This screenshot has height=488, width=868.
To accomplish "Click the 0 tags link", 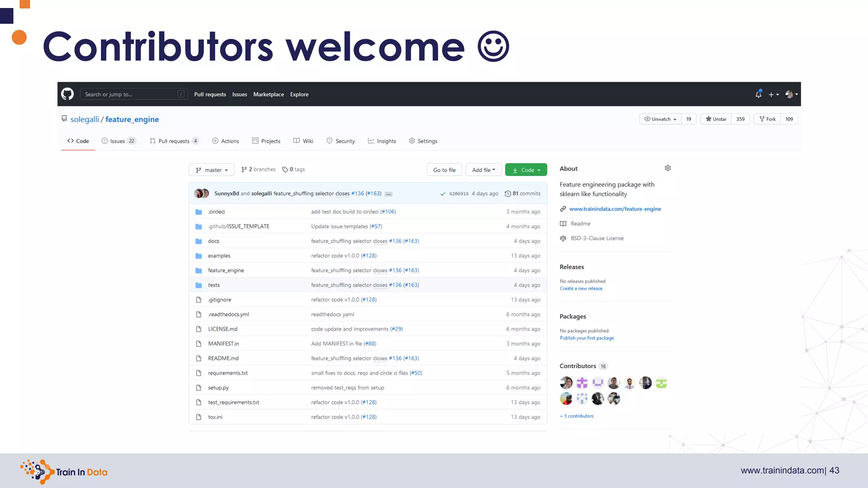I will pos(294,169).
